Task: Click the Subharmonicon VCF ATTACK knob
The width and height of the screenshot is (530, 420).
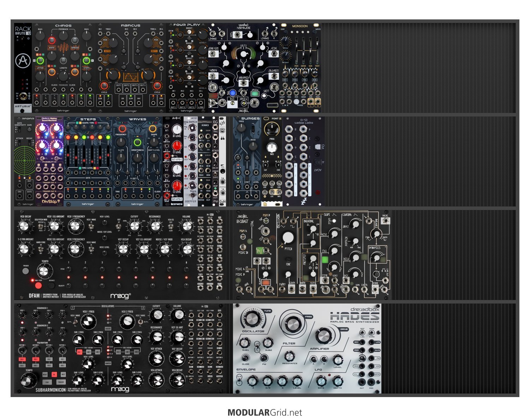Action: [x=156, y=359]
